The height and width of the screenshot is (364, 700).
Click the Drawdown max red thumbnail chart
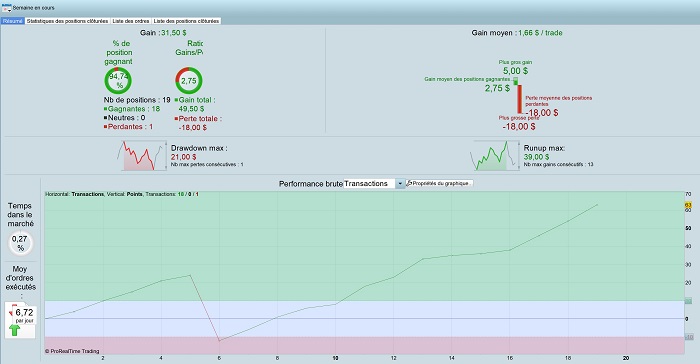pyautogui.click(x=142, y=155)
